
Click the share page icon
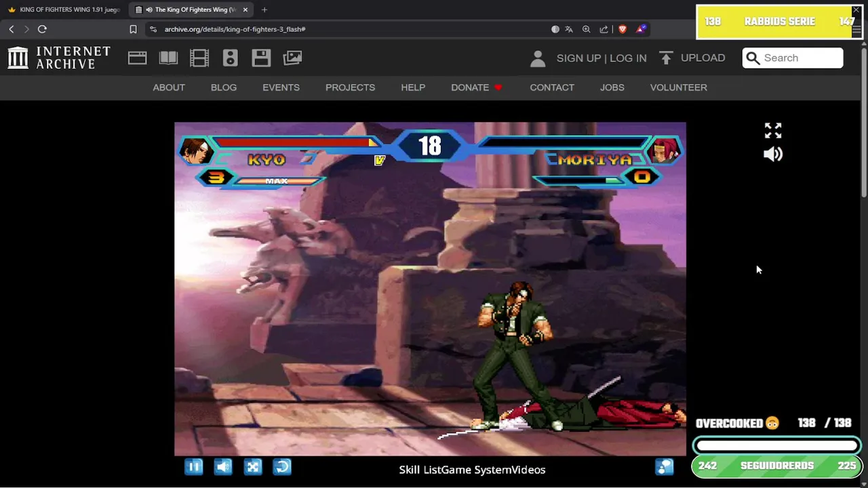tap(604, 29)
